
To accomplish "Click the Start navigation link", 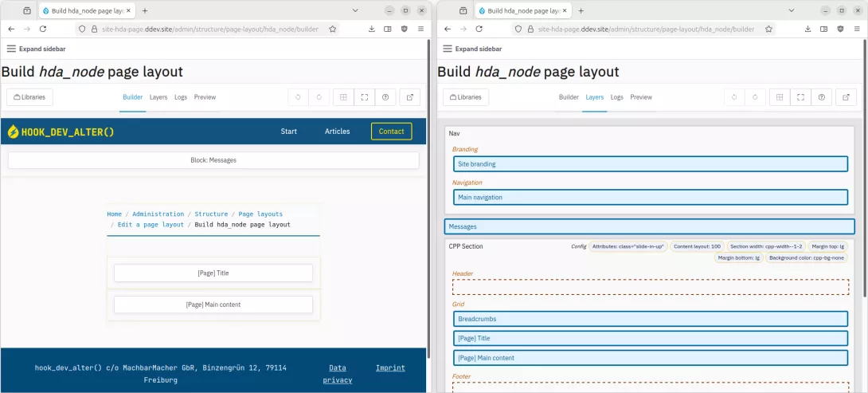I will 288,132.
